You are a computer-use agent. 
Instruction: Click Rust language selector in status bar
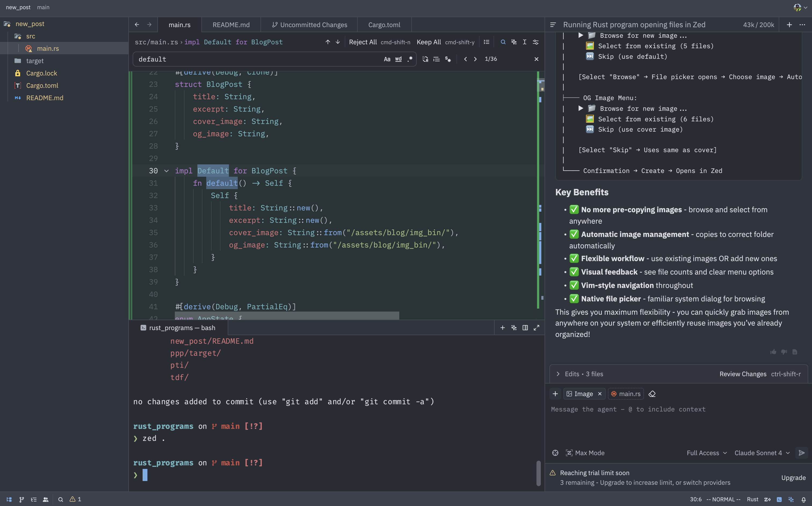pos(752,499)
